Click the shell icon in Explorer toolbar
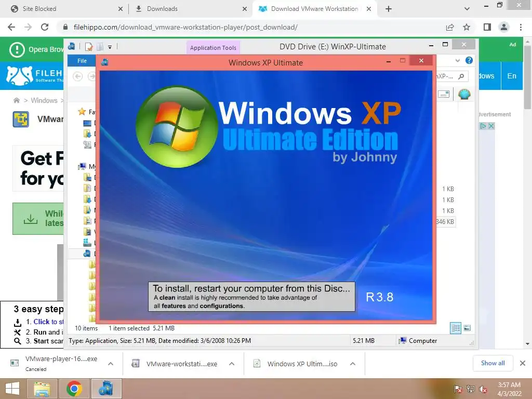532x399 pixels. 464,94
